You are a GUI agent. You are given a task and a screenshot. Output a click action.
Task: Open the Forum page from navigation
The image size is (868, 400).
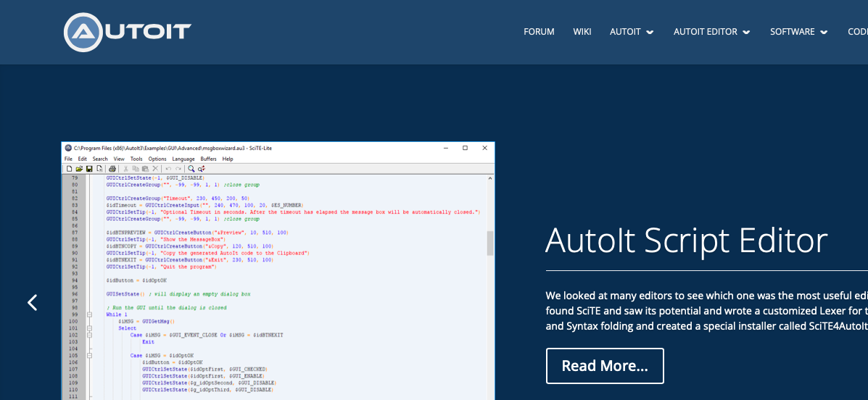click(x=539, y=32)
